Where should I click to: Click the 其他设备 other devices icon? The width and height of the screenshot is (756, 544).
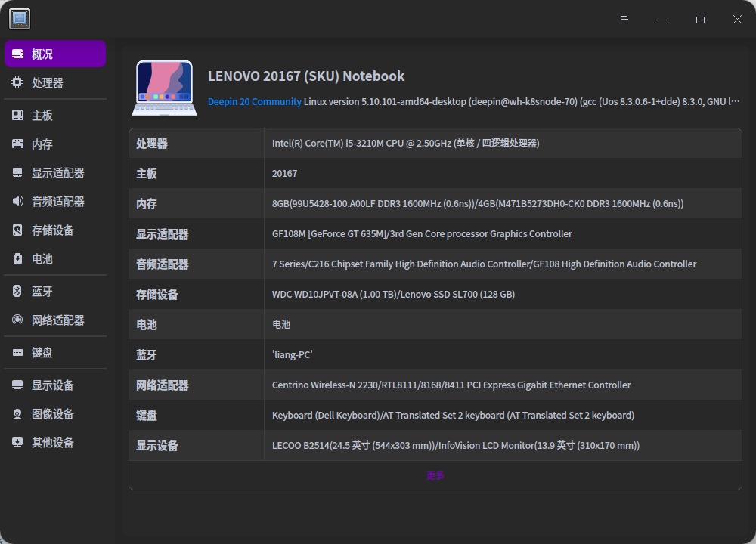coord(17,442)
